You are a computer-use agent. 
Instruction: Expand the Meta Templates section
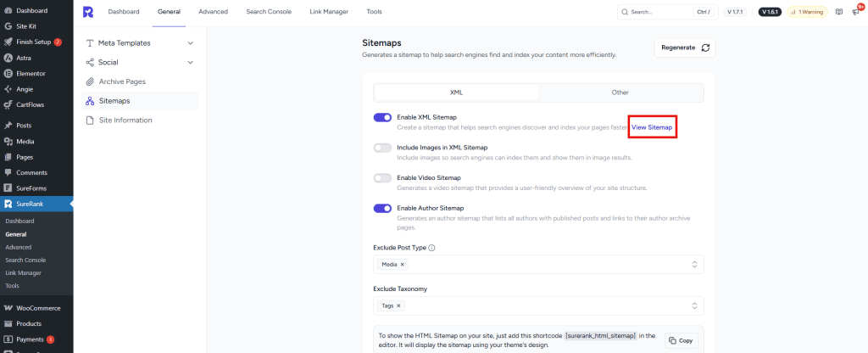coord(190,42)
